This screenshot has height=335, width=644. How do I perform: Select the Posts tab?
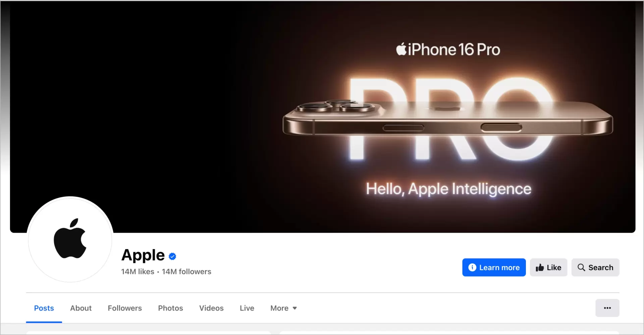[x=44, y=308]
